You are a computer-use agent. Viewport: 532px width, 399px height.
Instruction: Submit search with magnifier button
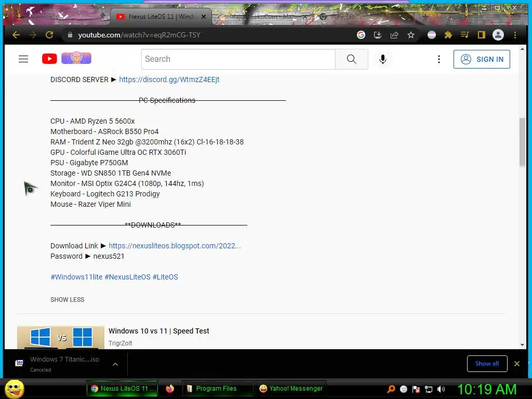point(352,59)
